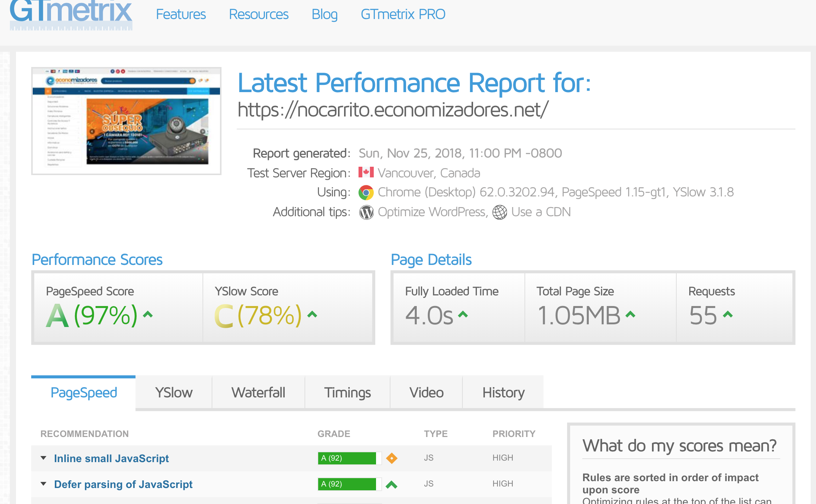This screenshot has width=816, height=504.
Task: Open the Resources menu
Action: pyautogui.click(x=258, y=14)
